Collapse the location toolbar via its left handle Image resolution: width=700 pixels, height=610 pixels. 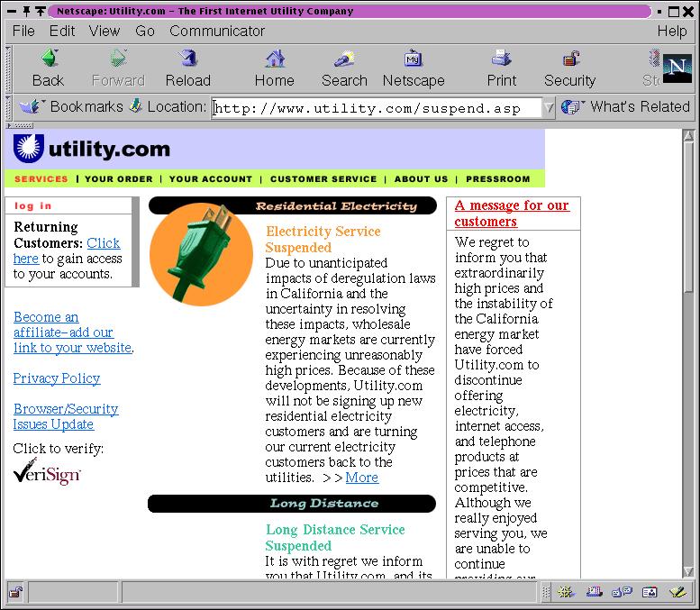click(x=8, y=106)
